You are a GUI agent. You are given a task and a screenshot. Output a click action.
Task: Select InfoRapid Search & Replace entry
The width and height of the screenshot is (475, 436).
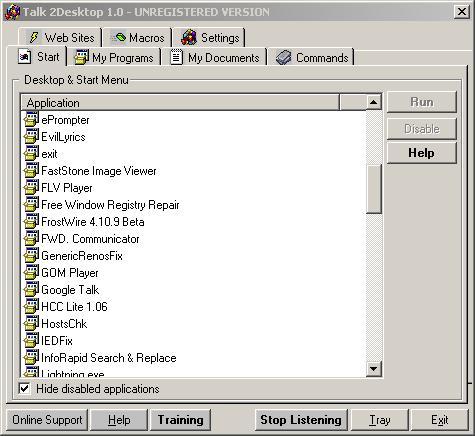click(109, 358)
